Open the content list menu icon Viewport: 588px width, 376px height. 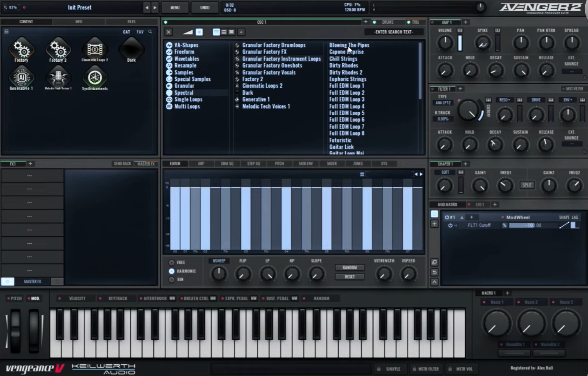pos(7,32)
